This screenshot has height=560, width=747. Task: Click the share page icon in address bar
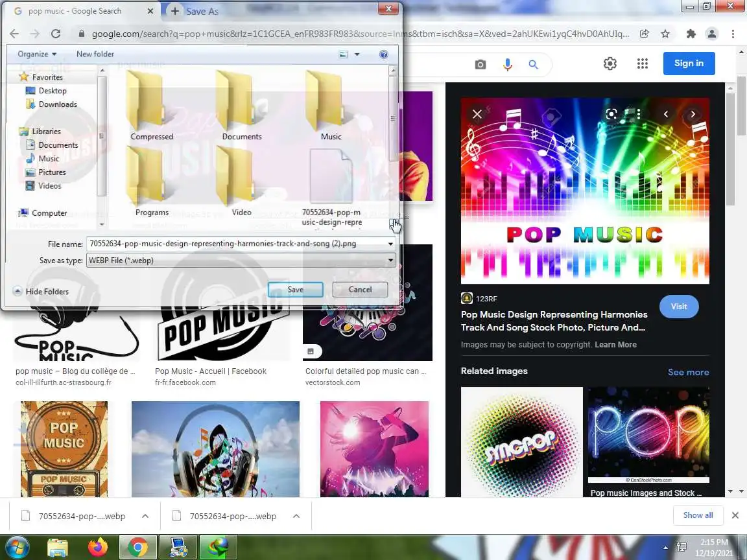point(644,34)
